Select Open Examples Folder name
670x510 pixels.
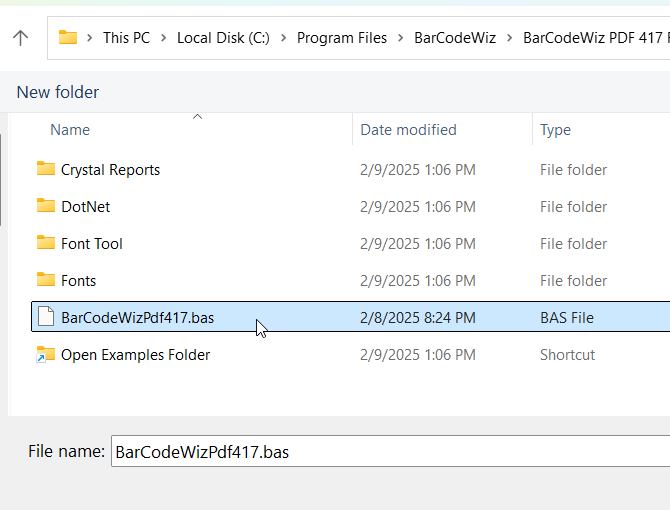click(135, 355)
